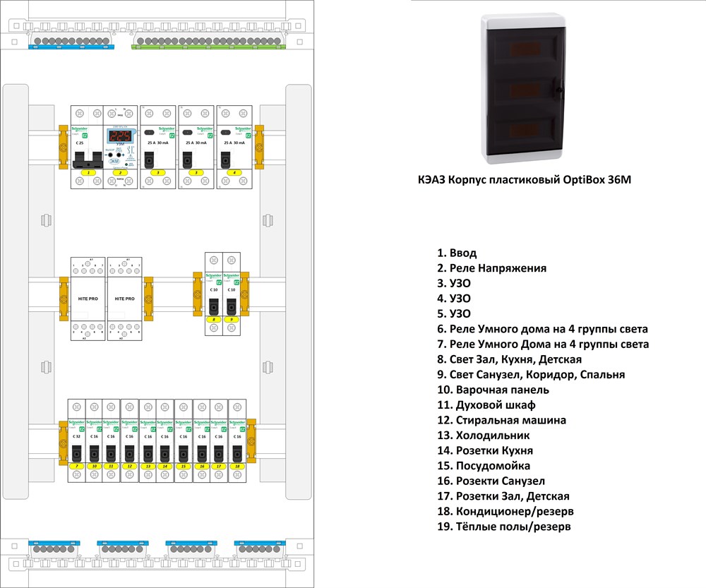Select legend line '8. Свет Зал, Кухня, Детская'

click(x=509, y=359)
